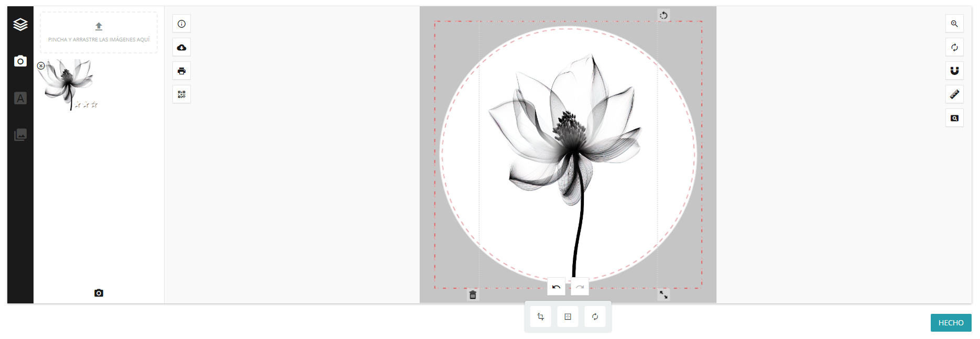Toggle the magnet snap option
The width and height of the screenshot is (980, 339).
(954, 71)
